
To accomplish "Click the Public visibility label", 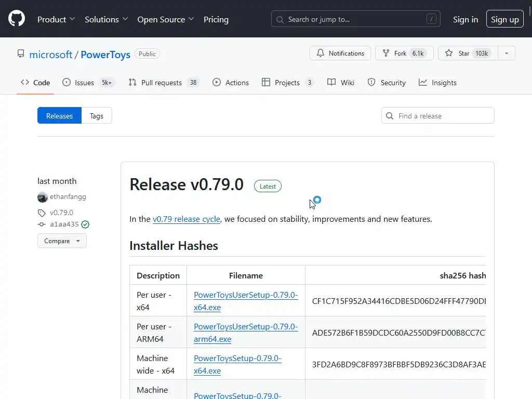I will [147, 54].
